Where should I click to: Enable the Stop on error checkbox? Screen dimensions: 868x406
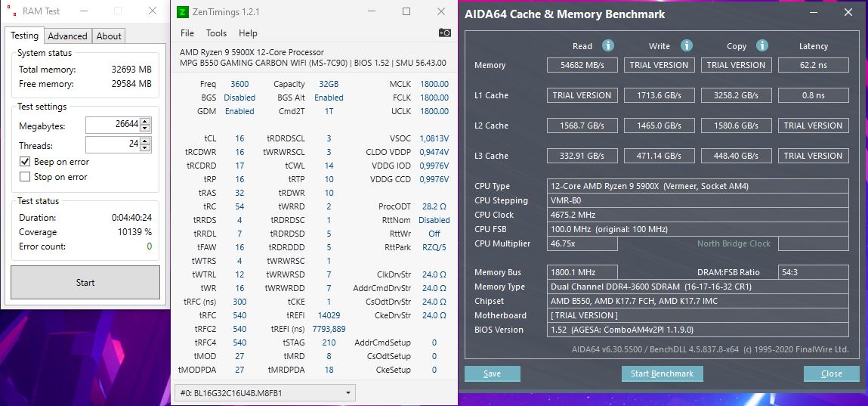24,177
